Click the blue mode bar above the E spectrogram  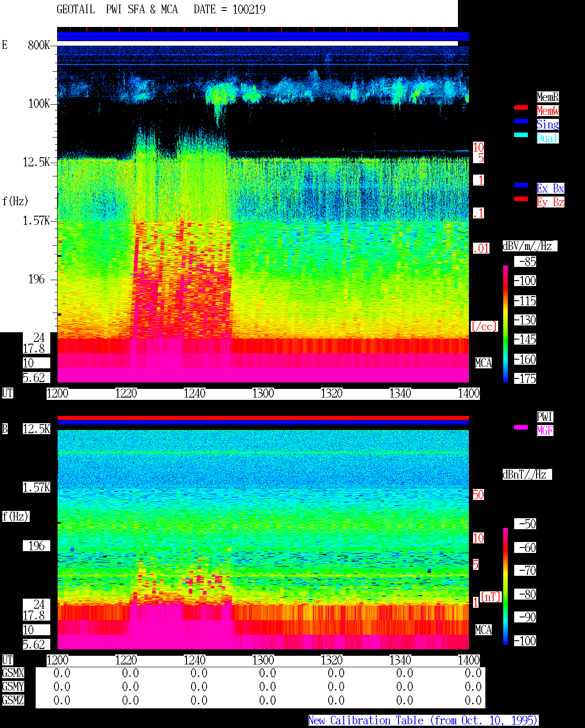(263, 37)
